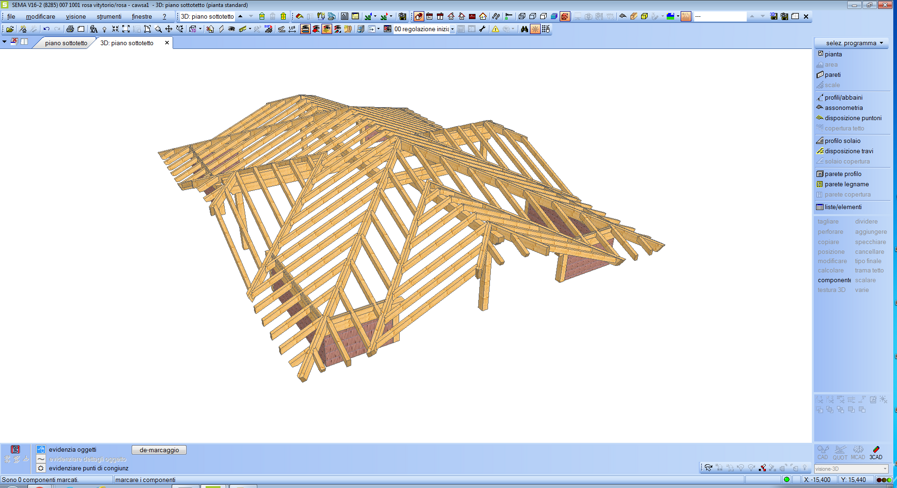Expand the 00 regolazione inizi dropdown
Screen dimensions: 897x488
click(452, 29)
